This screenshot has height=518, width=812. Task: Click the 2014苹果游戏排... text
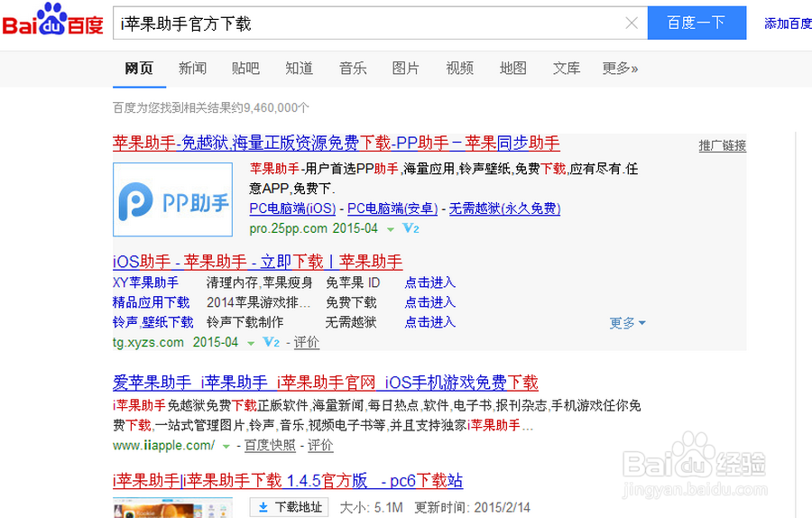pos(258,302)
